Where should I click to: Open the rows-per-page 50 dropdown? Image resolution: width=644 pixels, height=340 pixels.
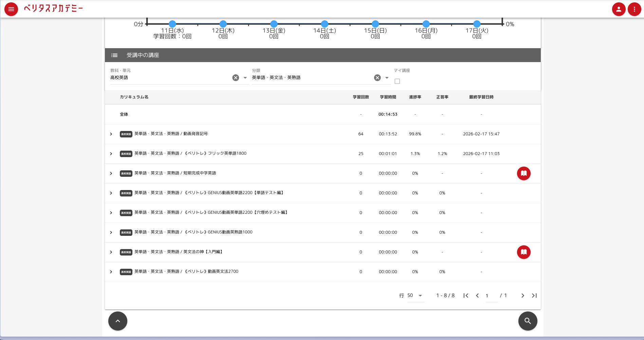click(415, 295)
